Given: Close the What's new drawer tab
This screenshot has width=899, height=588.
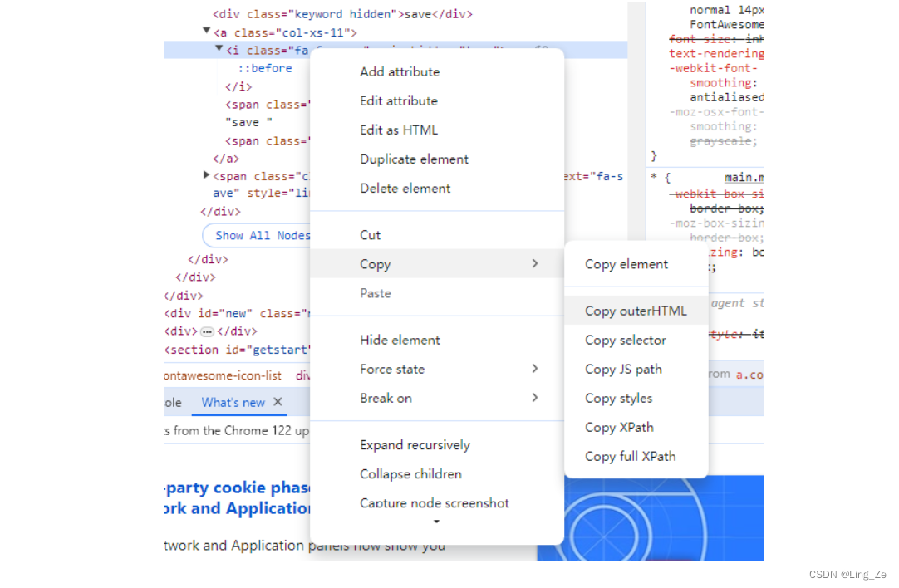Looking at the screenshot, I should point(278,402).
